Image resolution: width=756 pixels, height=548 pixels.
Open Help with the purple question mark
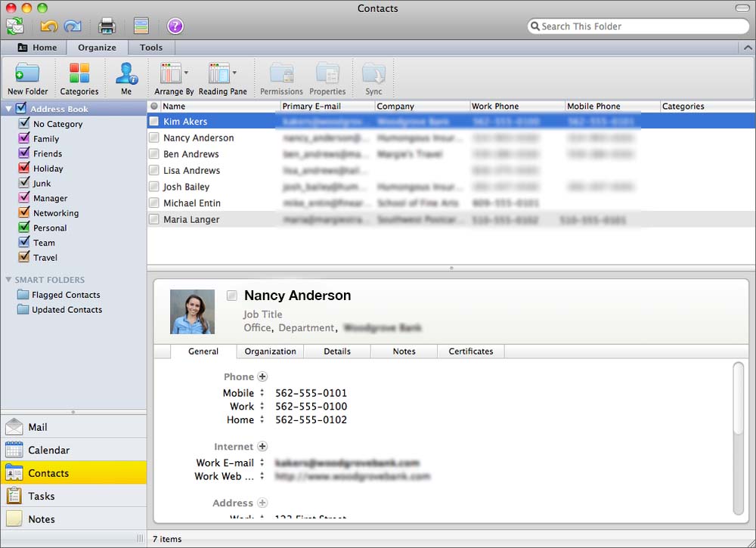(175, 26)
